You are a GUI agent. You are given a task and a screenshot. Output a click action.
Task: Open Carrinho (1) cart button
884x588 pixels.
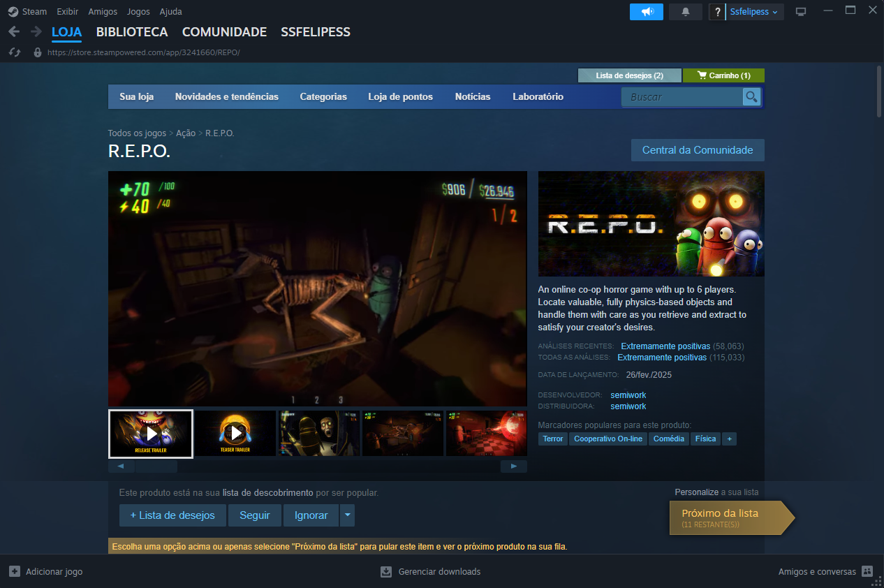click(723, 75)
